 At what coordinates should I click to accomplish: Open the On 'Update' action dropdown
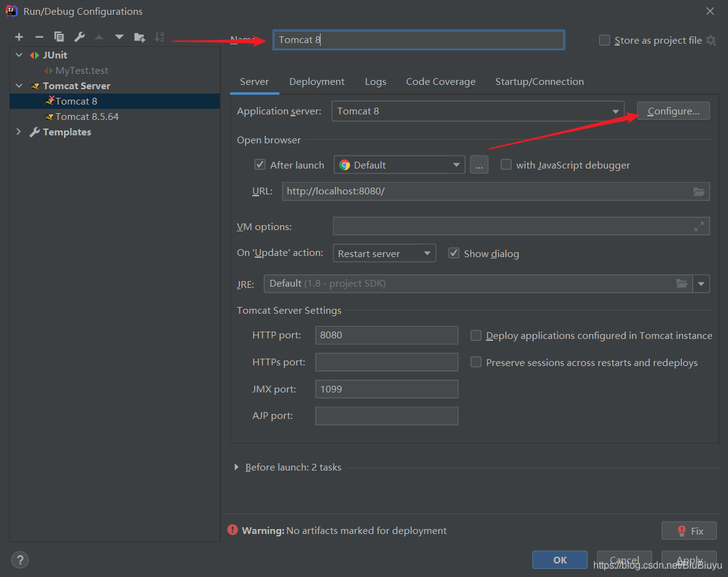click(385, 253)
